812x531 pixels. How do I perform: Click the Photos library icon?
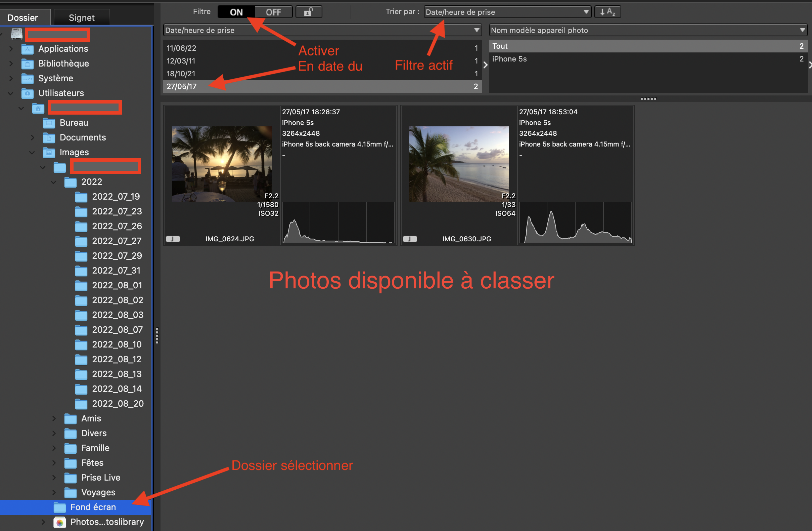[60, 522]
